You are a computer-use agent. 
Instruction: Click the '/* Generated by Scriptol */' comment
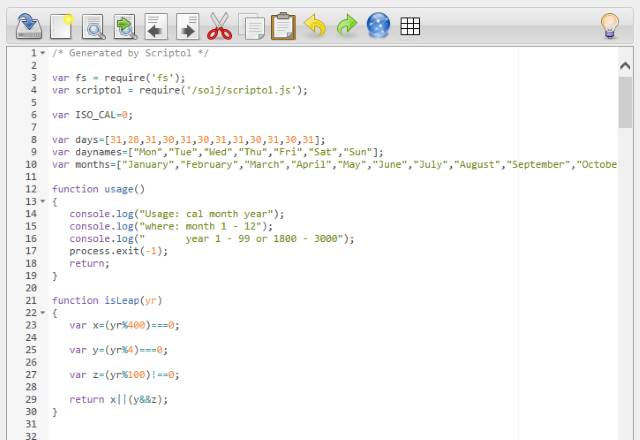[x=130, y=53]
